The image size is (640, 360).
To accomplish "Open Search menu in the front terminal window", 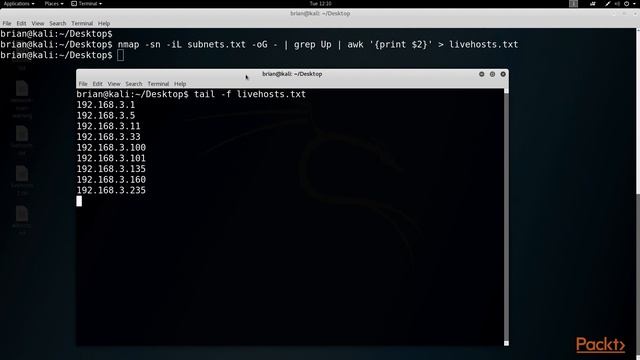I will [x=134, y=84].
